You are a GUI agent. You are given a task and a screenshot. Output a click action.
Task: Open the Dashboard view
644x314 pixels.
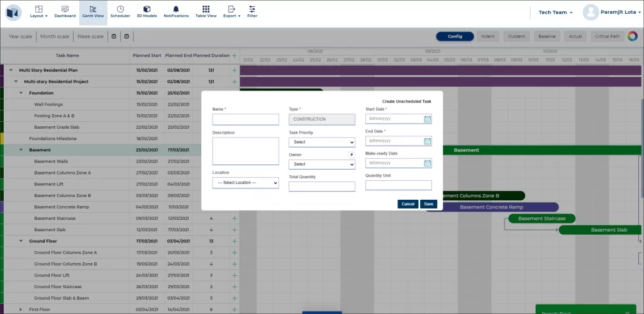pos(65,11)
